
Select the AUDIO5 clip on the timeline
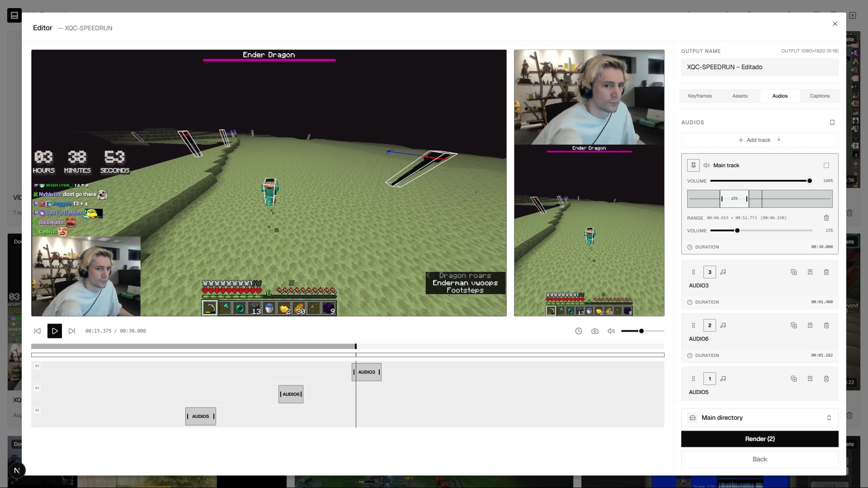pos(201,417)
